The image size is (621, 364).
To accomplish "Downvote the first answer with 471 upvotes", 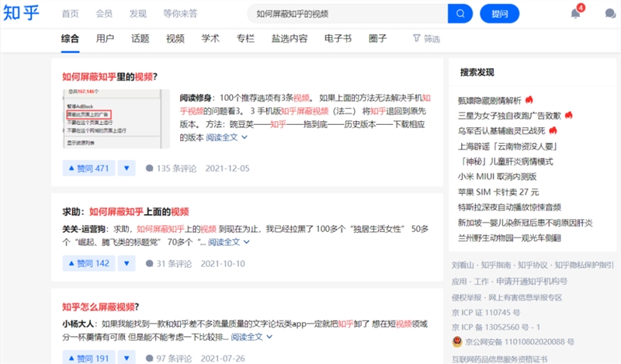I will point(127,168).
